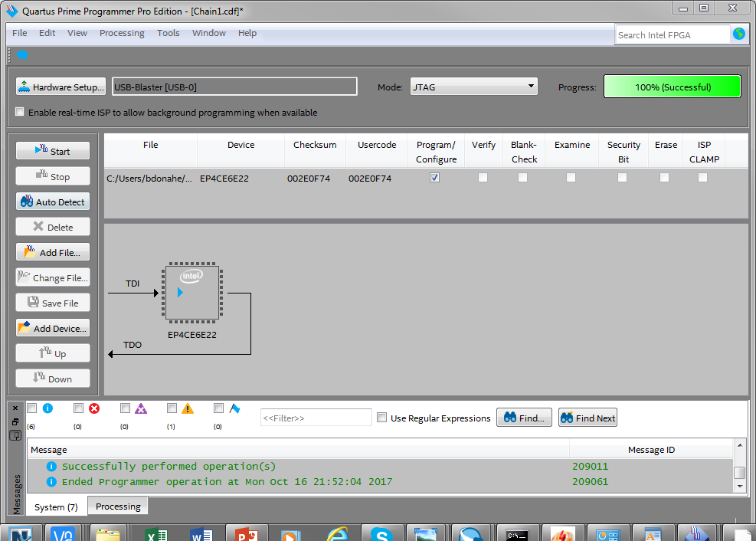Check the Erase box for EP4CE6E22

664,178
